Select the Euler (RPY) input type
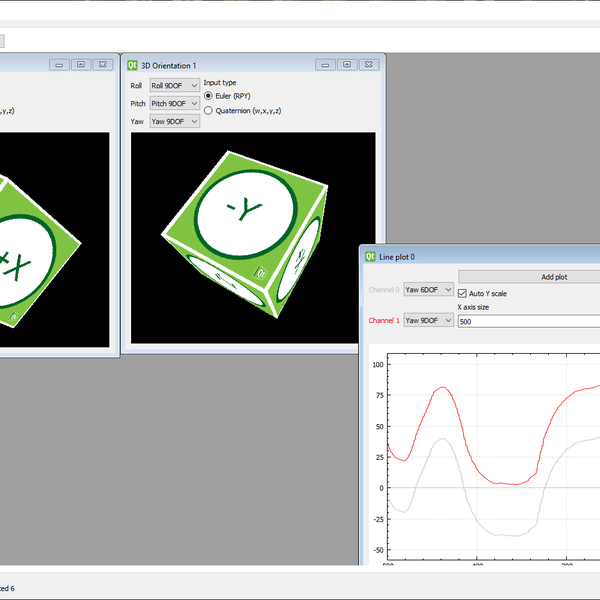The height and width of the screenshot is (600, 600). [209, 96]
